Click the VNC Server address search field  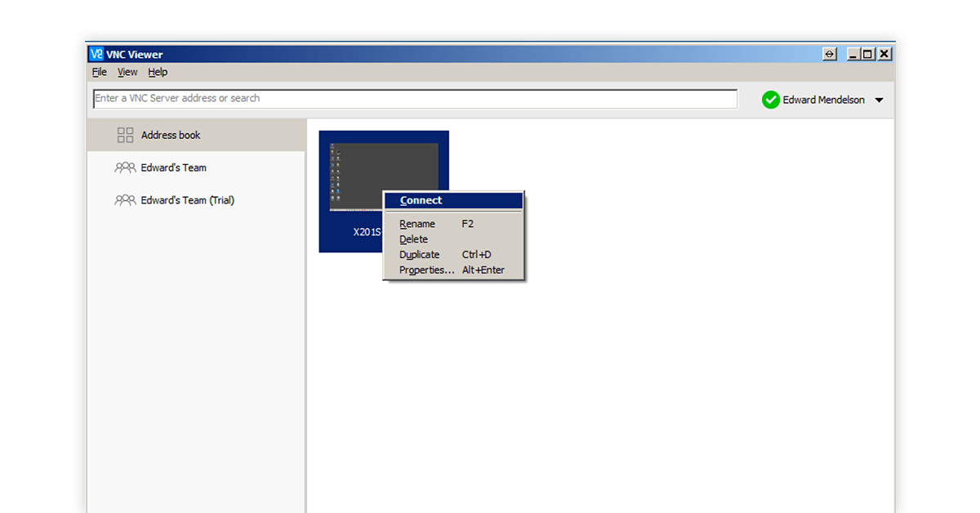coord(415,99)
